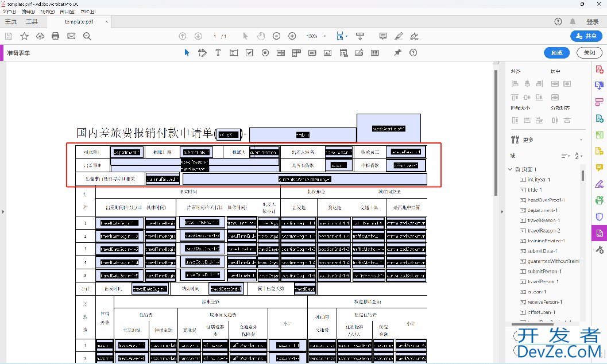Click the fields list vertical scrollbar
The image size is (607, 364).
pos(583,175)
